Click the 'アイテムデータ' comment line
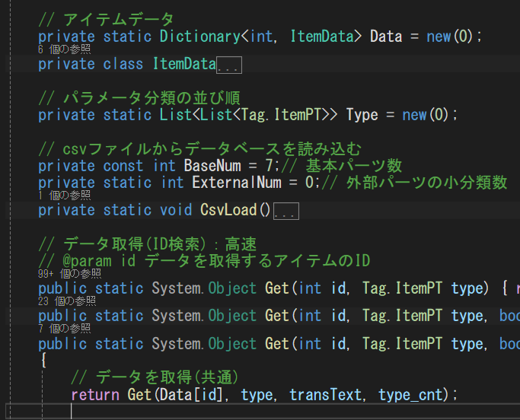 point(106,20)
